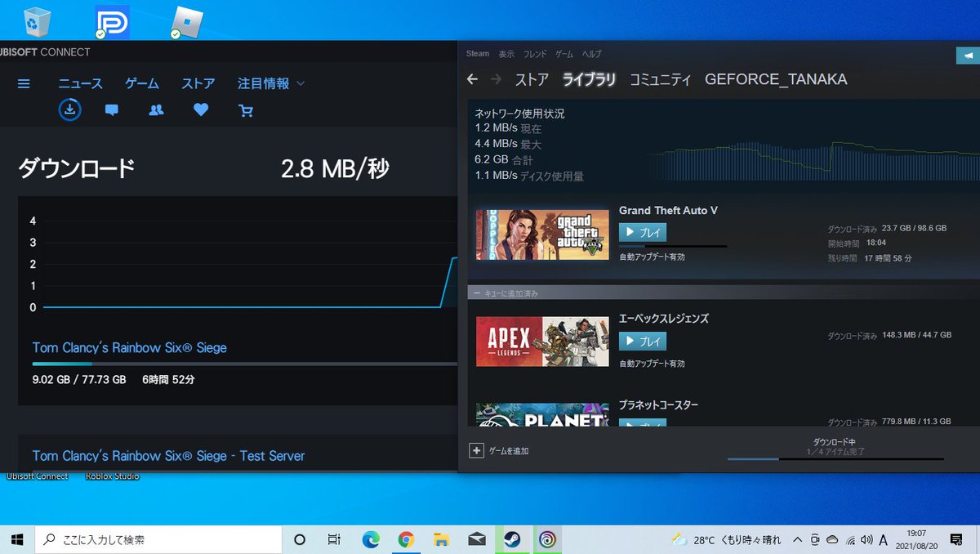Select Grand Theft Auto V title text
This screenshot has height=554, width=980.
pos(668,211)
